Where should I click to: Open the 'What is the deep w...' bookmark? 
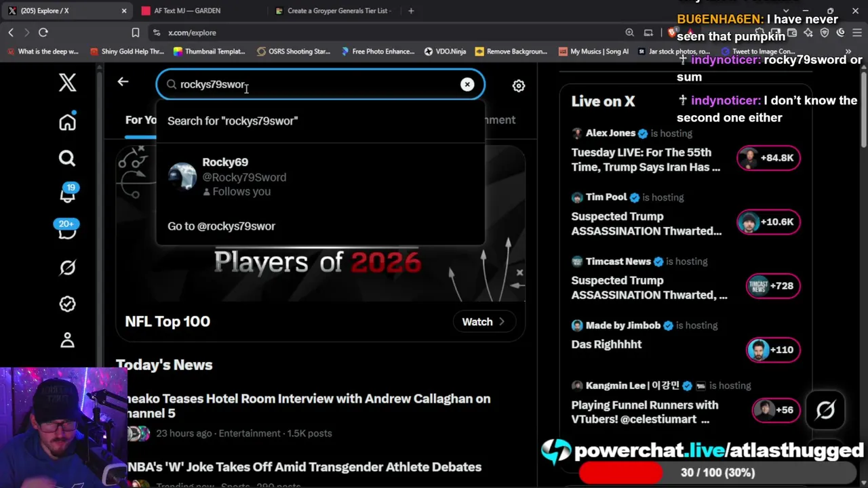point(43,52)
